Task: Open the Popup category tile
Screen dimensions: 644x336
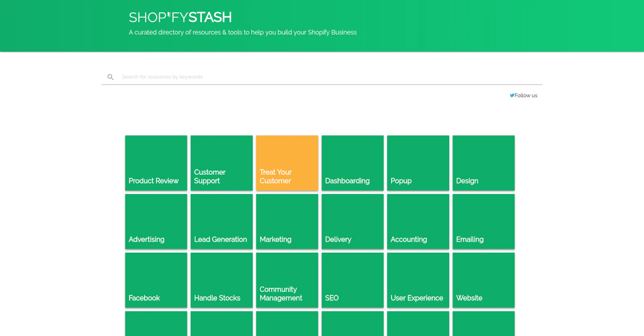Action: pos(418,163)
